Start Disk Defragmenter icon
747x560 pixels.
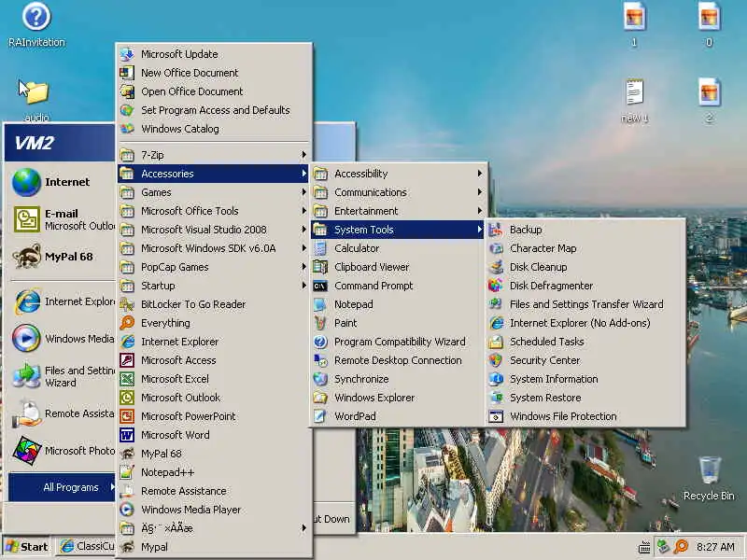point(496,286)
